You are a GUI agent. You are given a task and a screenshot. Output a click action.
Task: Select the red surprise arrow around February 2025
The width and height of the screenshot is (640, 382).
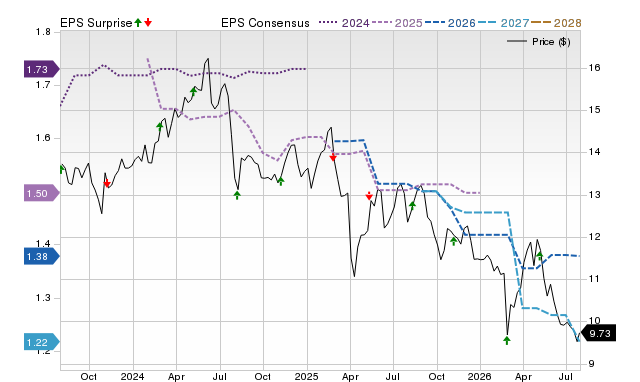click(333, 157)
